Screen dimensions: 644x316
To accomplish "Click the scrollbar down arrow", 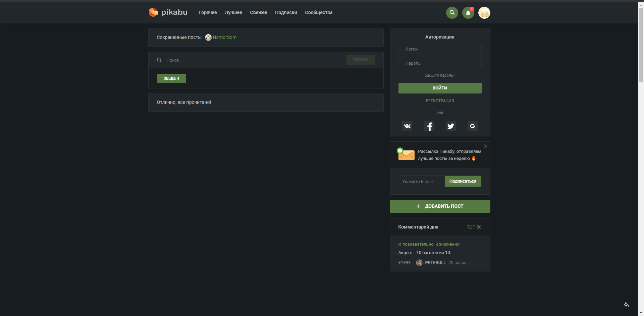I will [641, 313].
